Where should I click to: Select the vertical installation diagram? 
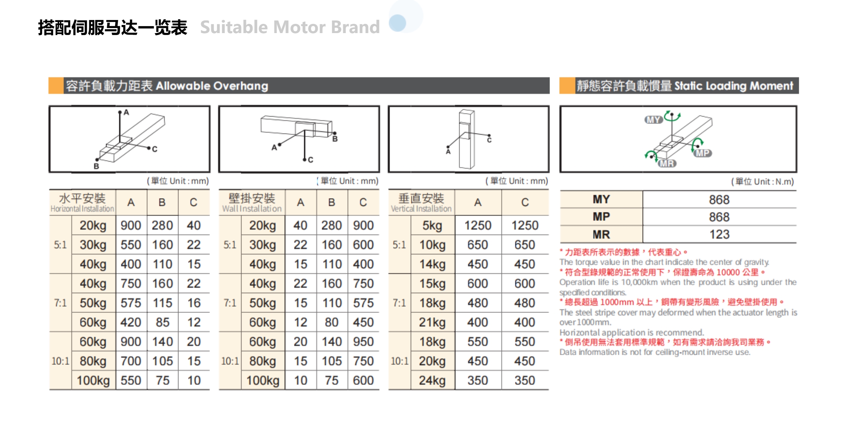468,139
